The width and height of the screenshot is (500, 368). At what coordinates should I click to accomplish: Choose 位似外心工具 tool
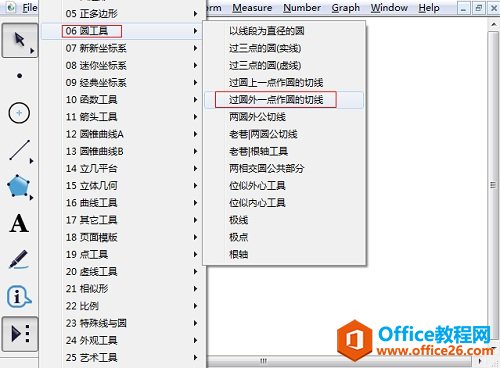pyautogui.click(x=284, y=186)
